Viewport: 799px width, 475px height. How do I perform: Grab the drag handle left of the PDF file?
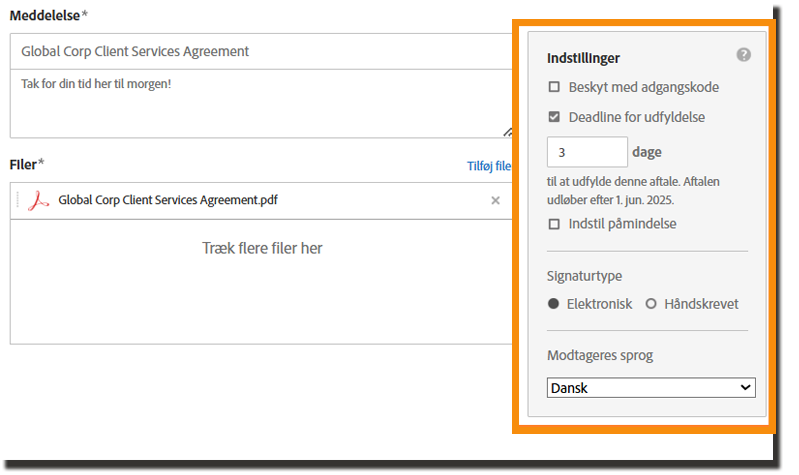[18, 200]
